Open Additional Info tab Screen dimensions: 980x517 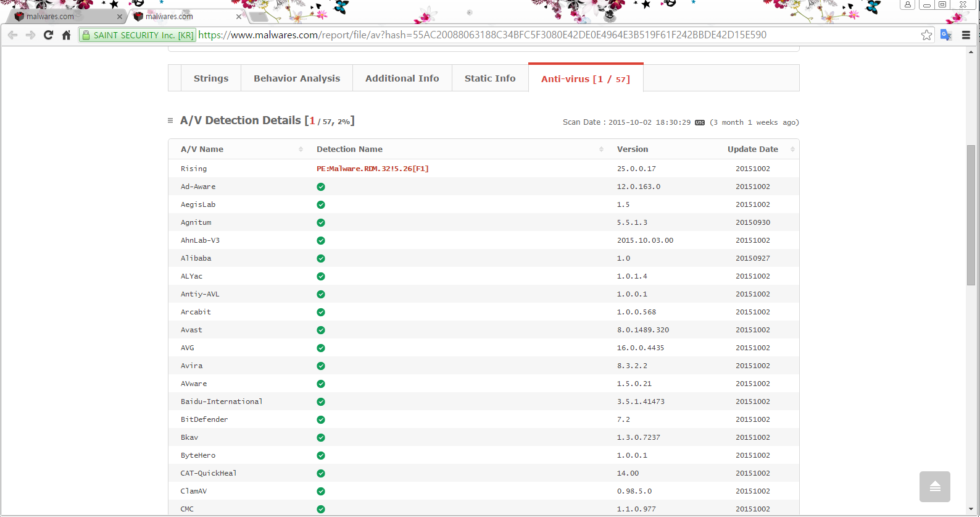coord(402,78)
